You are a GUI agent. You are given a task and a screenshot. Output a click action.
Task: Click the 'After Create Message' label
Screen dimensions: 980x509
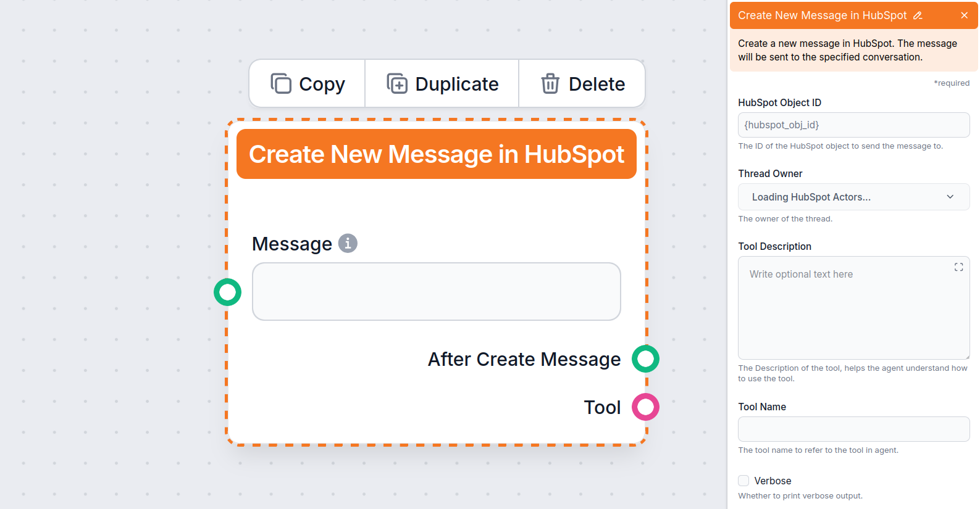524,359
